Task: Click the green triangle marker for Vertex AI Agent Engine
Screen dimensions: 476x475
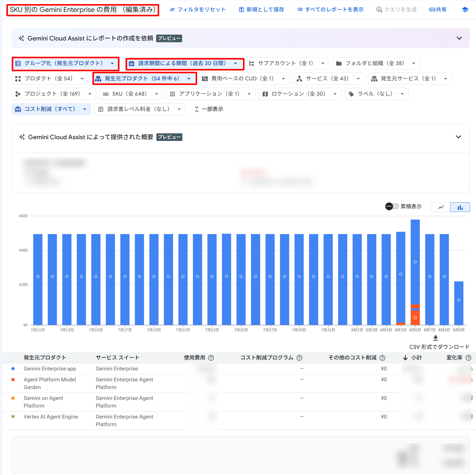Action: click(x=13, y=417)
